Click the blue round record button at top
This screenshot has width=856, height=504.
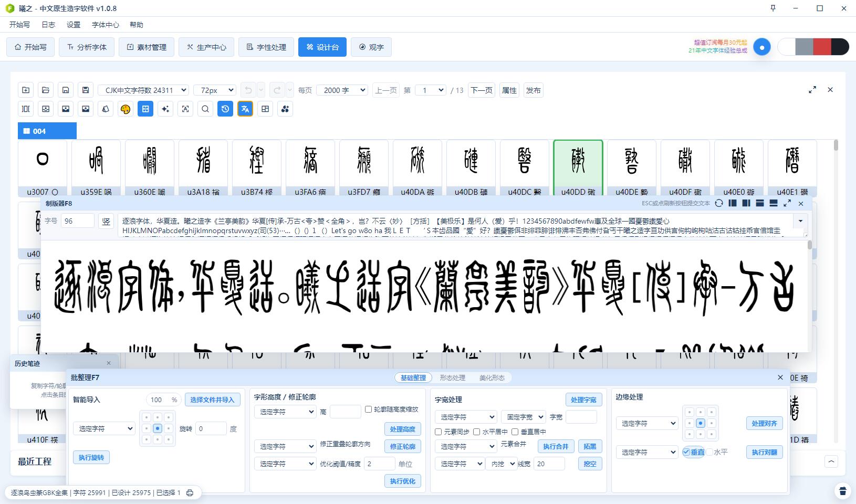(762, 47)
